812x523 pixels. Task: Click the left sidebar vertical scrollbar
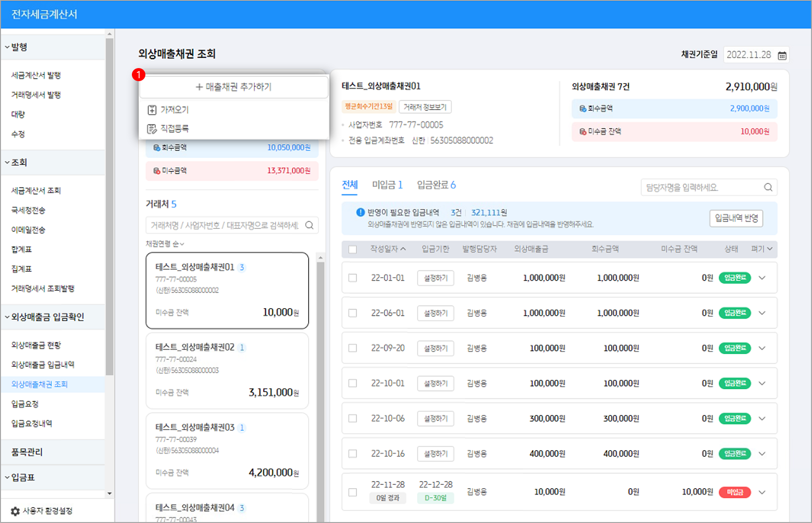point(110,207)
